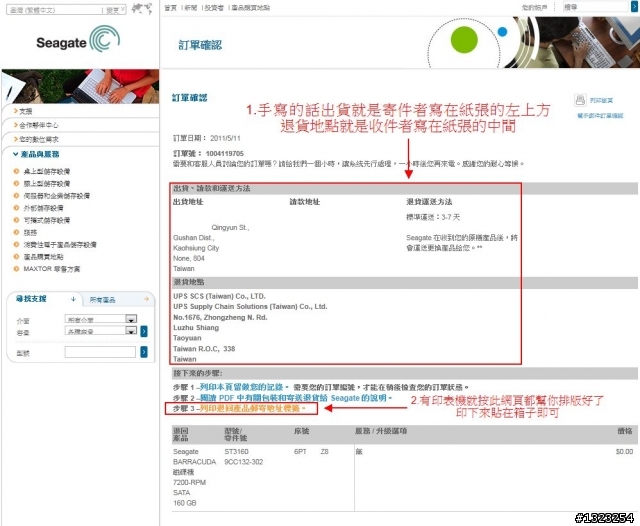
Task: Go to 首頁 in top navigation
Action: pyautogui.click(x=170, y=7)
